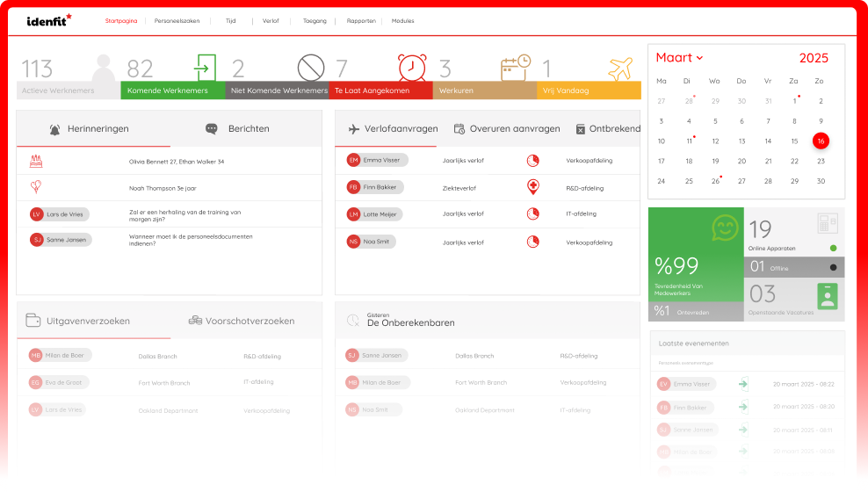Image resolution: width=868 pixels, height=499 pixels.
Task: Click the green Tevredenheid Van Medewerkers tile
Action: pos(696,255)
